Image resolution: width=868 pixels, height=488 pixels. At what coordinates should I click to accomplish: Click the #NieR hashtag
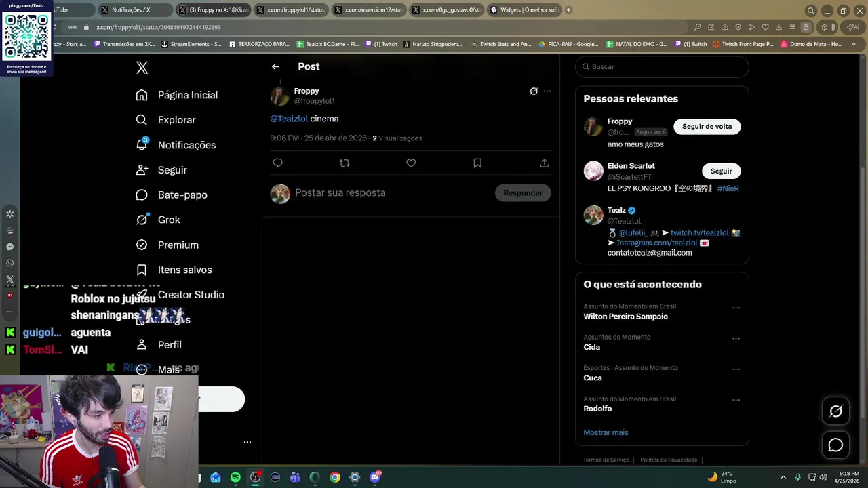point(728,188)
